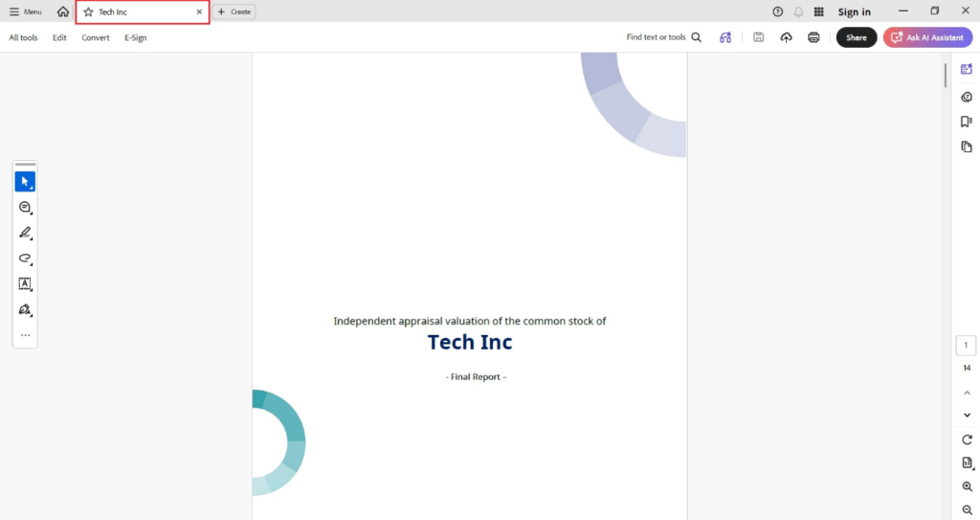Open the page display settings icon
The height and width of the screenshot is (520, 980).
(967, 463)
